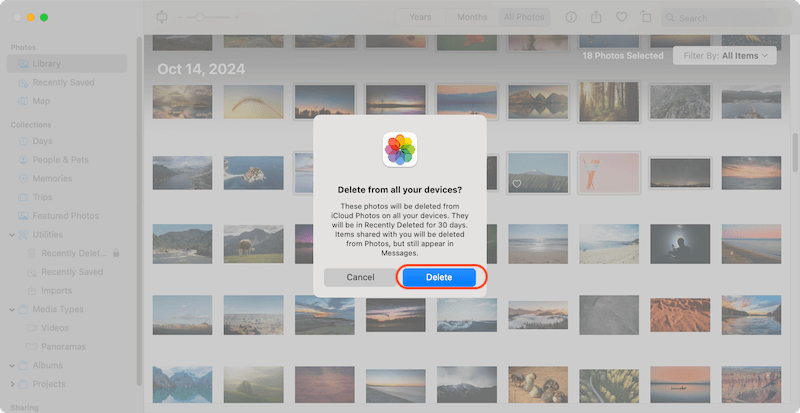Click the aspect ratio zoom toolbar icon
The width and height of the screenshot is (800, 413).
pyautogui.click(x=162, y=17)
